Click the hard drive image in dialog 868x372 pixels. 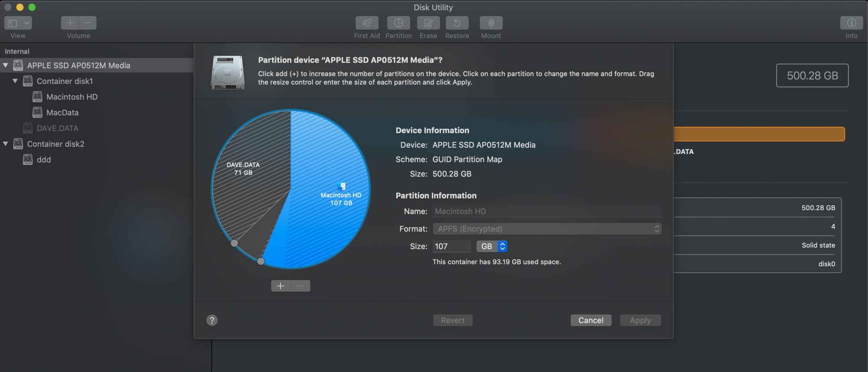pyautogui.click(x=228, y=72)
